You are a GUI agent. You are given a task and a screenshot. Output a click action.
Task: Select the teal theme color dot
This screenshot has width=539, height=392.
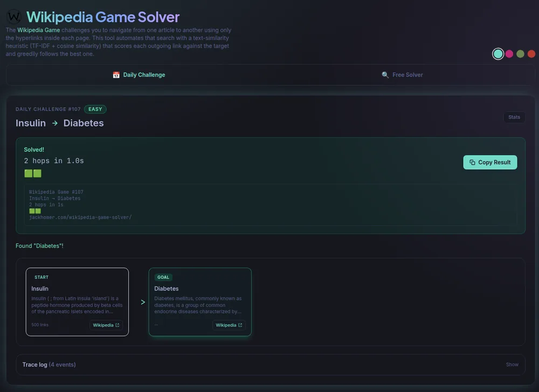click(497, 54)
